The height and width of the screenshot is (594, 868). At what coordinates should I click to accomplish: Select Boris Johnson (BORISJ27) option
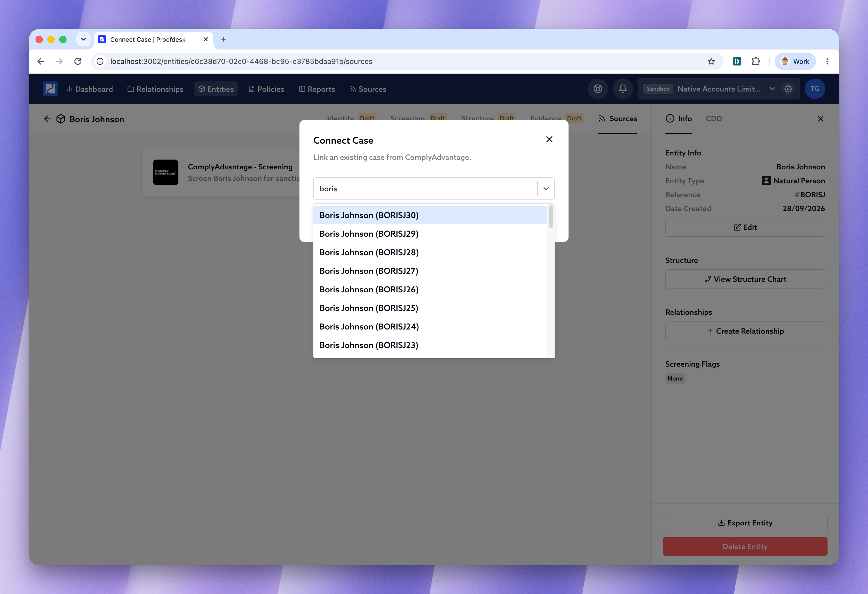(x=430, y=271)
